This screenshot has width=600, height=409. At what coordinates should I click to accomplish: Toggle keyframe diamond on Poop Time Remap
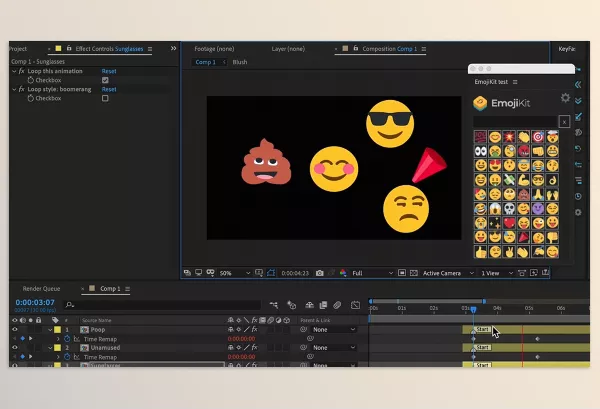23,339
